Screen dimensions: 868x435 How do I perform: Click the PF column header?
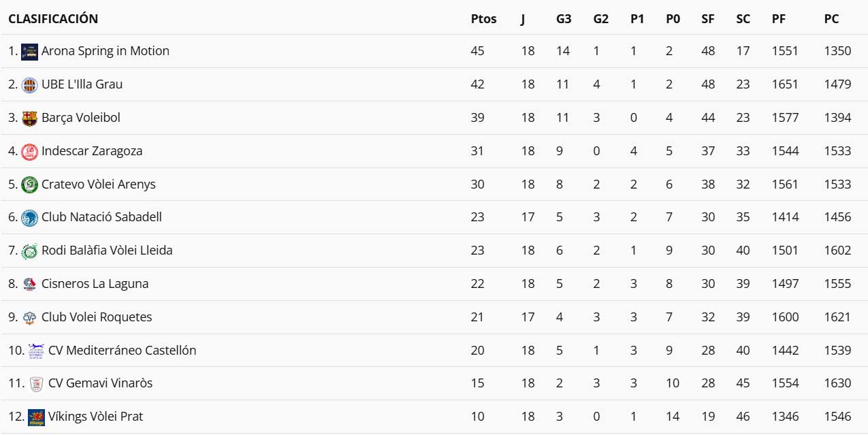tap(779, 19)
